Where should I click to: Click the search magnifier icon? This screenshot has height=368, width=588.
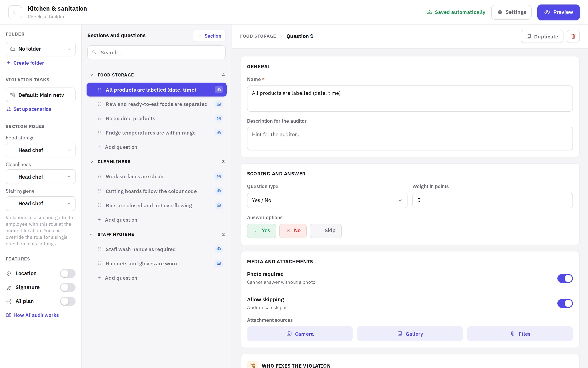[94, 52]
